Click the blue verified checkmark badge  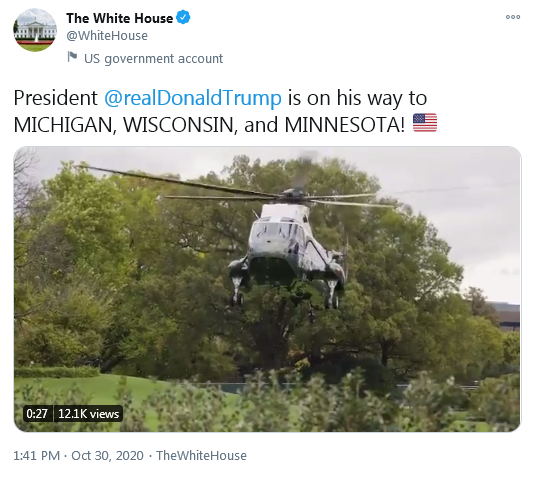[x=183, y=17]
